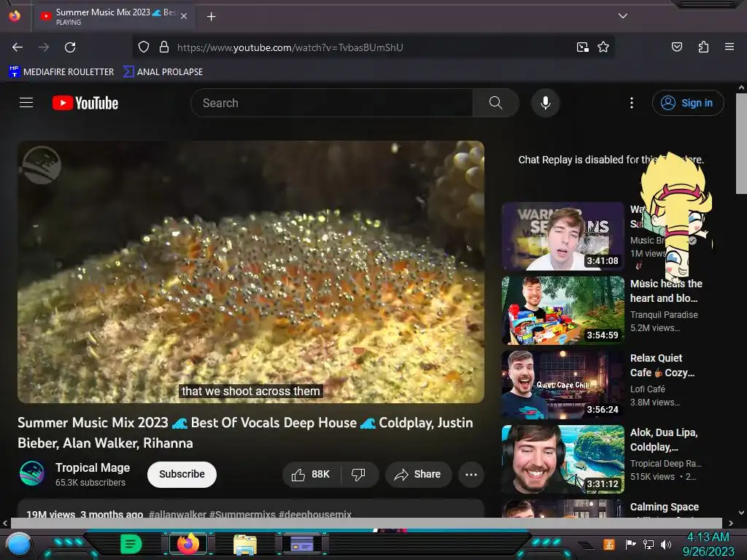Click the Sign in button
Viewport: 747px width, 560px height.
[x=687, y=103]
